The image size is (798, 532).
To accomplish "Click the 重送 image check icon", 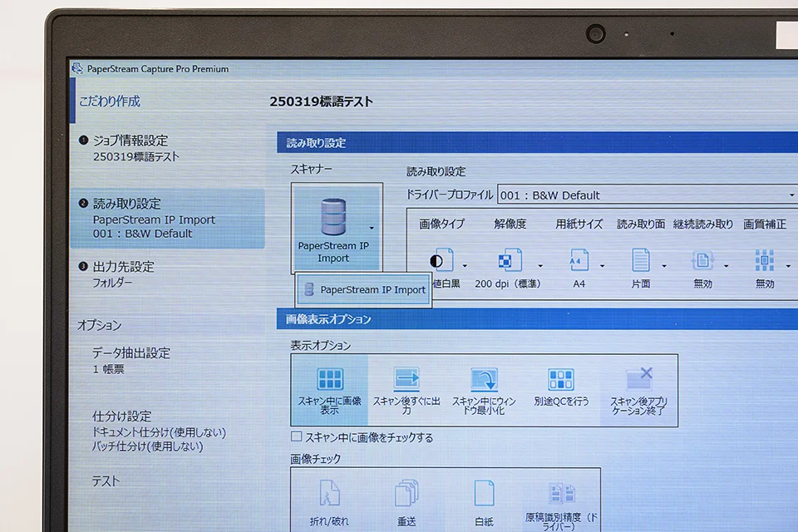I will pos(406,493).
